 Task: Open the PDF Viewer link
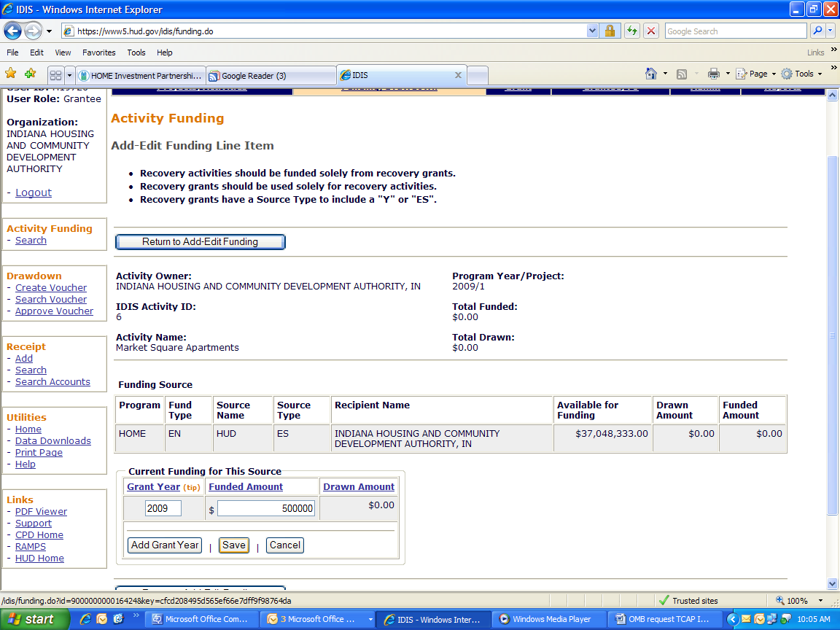(41, 512)
